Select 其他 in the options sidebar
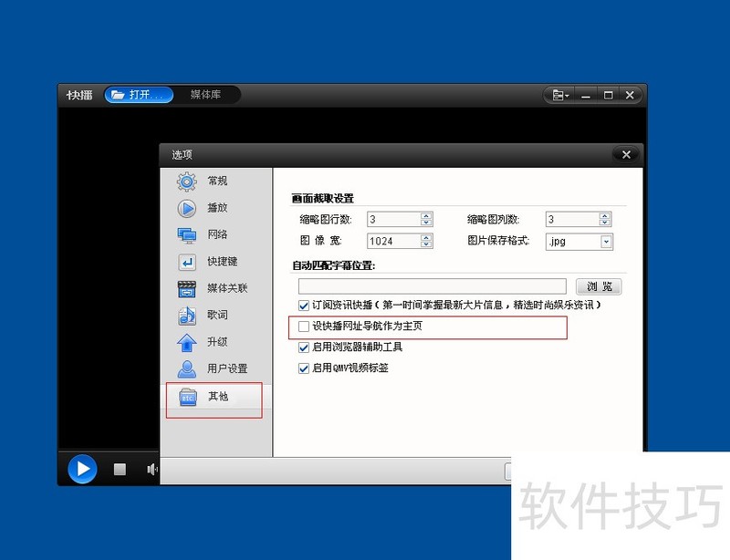 click(216, 397)
